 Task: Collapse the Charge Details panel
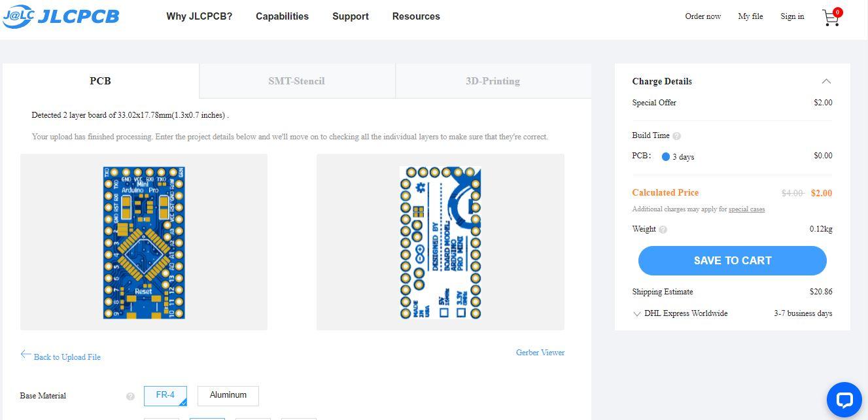click(826, 81)
